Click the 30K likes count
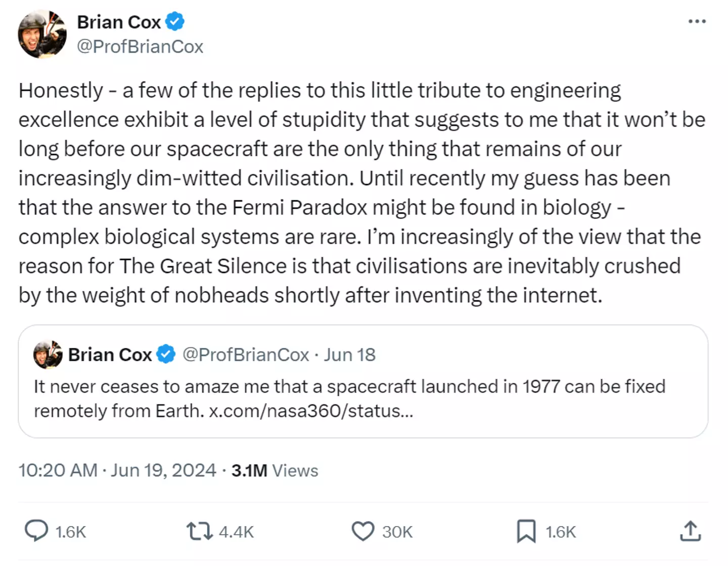This screenshot has height=566, width=728. pyautogui.click(x=397, y=532)
